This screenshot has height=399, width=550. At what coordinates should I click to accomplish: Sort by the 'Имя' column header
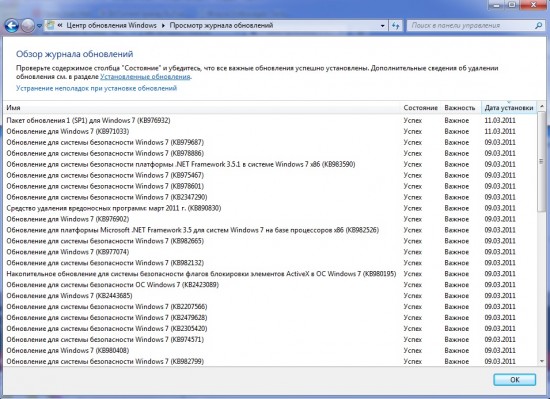click(202, 108)
